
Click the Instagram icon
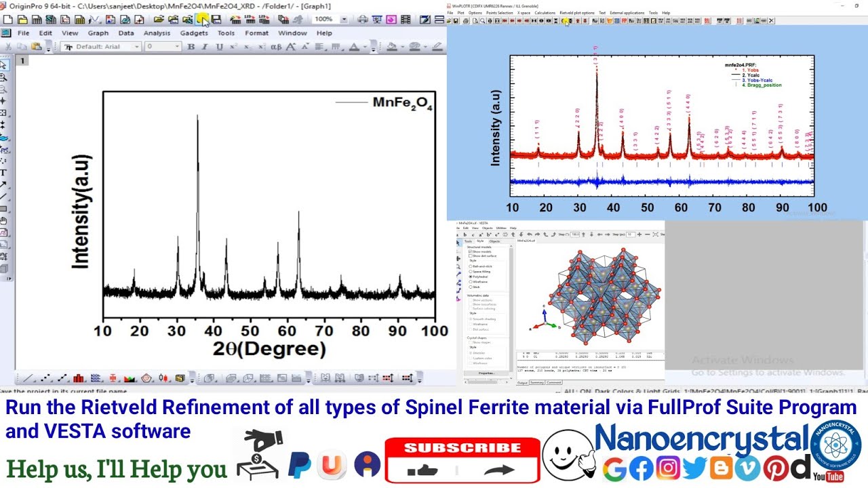pyautogui.click(x=668, y=468)
